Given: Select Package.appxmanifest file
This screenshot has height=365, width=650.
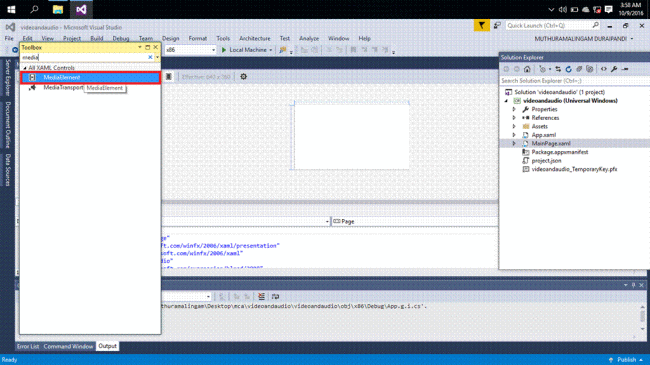Looking at the screenshot, I should [560, 152].
